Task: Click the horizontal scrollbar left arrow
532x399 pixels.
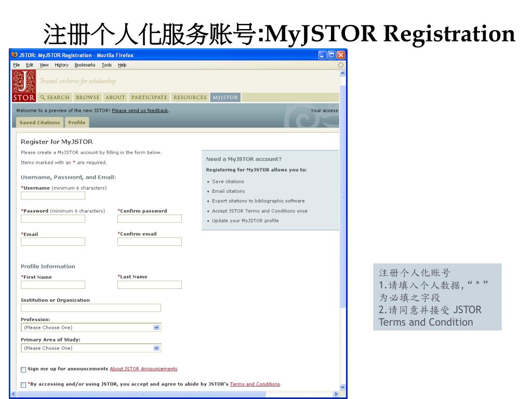Action: 14,394
